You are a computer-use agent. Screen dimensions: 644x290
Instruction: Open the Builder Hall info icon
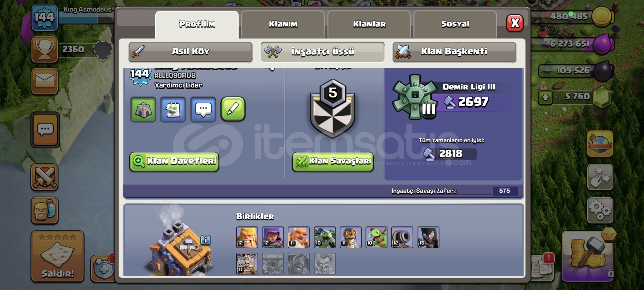[x=206, y=240]
